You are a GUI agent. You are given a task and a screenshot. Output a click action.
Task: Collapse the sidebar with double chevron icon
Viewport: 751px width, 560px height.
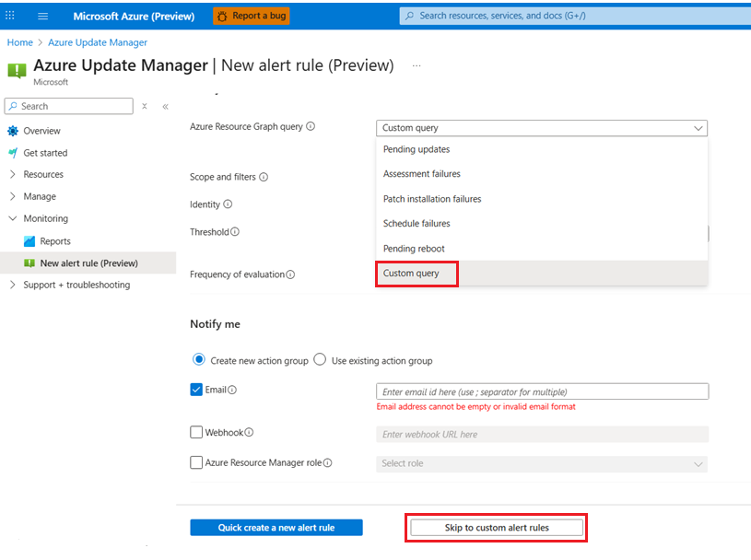[x=166, y=107]
